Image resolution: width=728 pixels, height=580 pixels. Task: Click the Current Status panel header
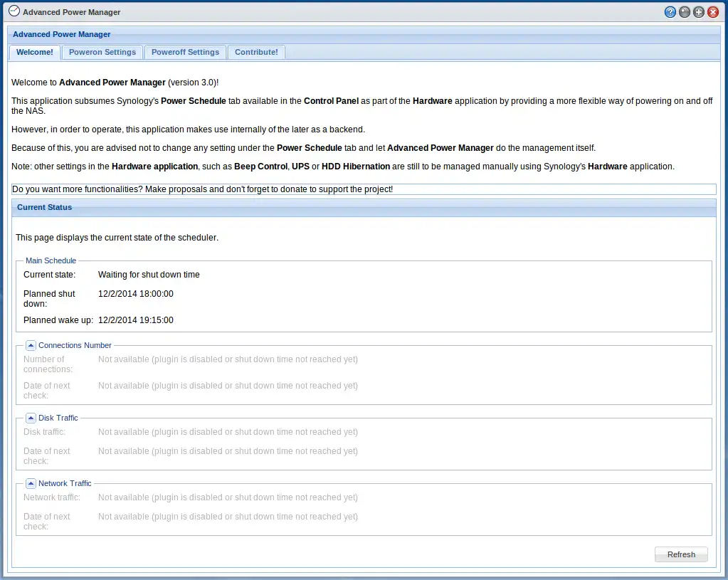pyautogui.click(x=364, y=208)
